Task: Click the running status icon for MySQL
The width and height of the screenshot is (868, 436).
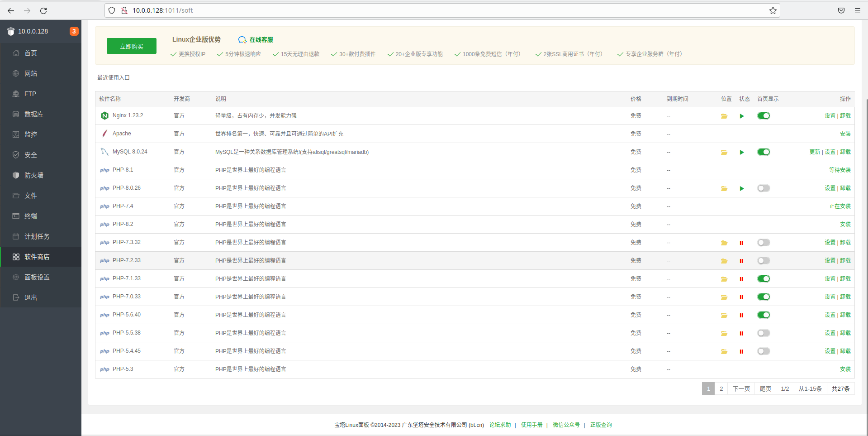Action: 742,152
